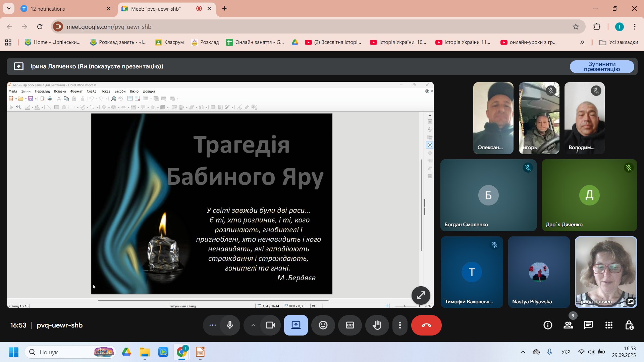Click Зупинити презентацію button
The image size is (644, 362).
[602, 66]
